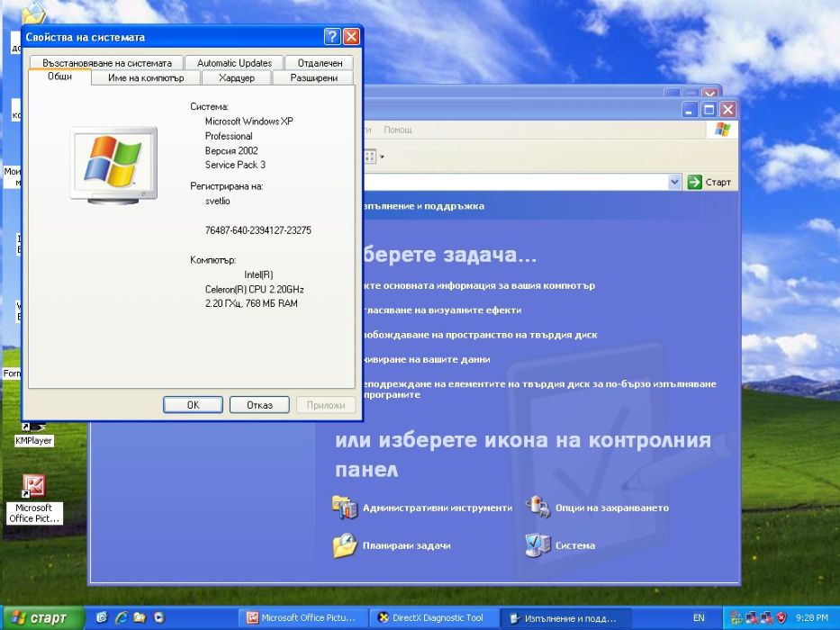Click the red security shield tray icon
Viewport: 840px width, 630px height.
(x=781, y=617)
